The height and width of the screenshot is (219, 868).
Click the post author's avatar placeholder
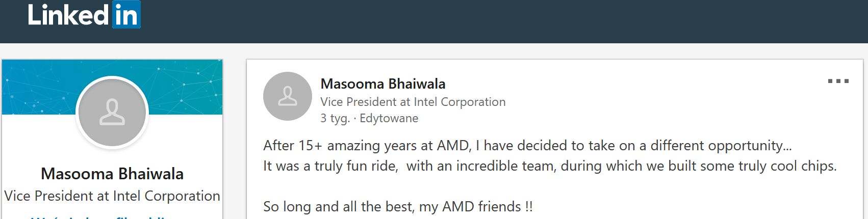click(288, 96)
